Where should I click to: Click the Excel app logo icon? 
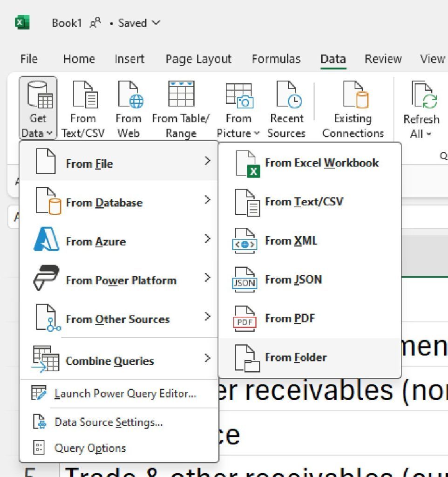click(22, 22)
